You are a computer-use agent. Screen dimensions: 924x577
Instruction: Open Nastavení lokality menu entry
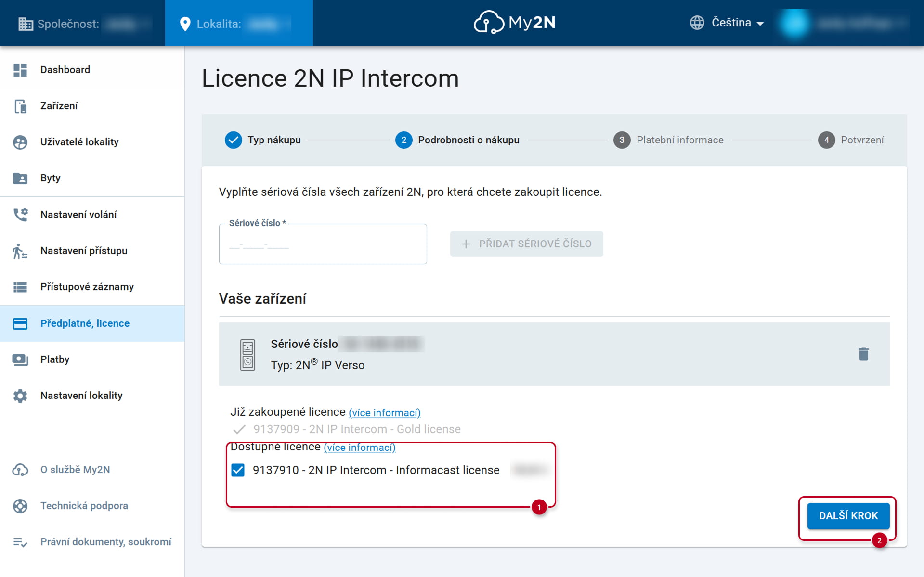(x=92, y=396)
